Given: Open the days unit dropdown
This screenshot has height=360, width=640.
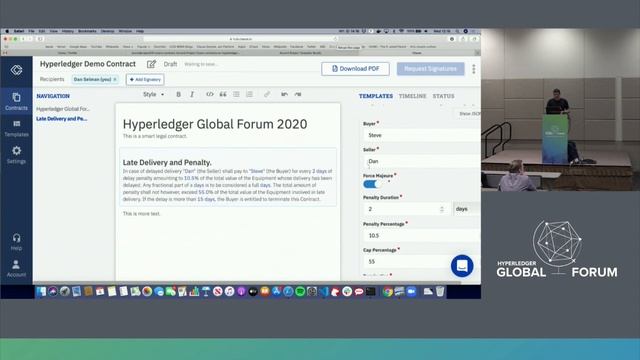Looking at the screenshot, I should coord(467,209).
